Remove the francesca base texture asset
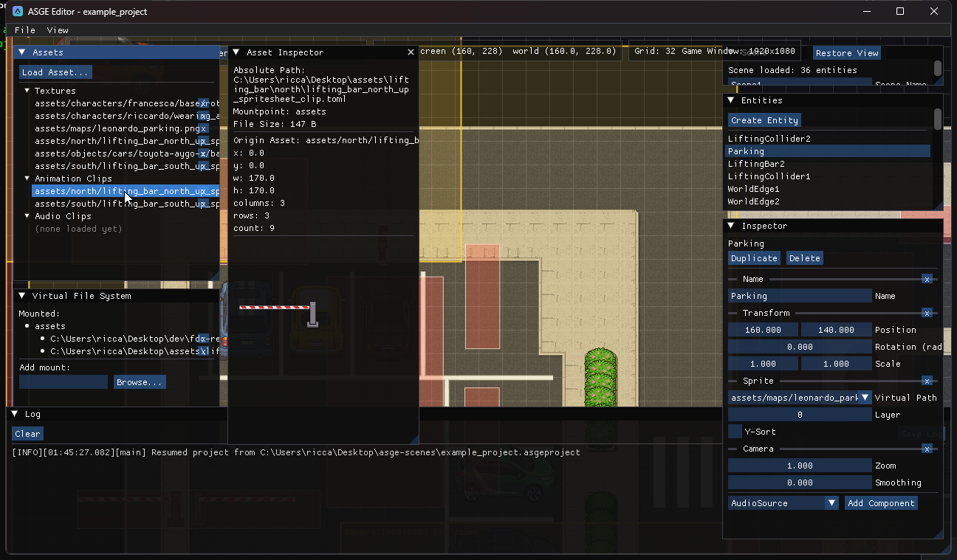The image size is (957, 560). [203, 103]
